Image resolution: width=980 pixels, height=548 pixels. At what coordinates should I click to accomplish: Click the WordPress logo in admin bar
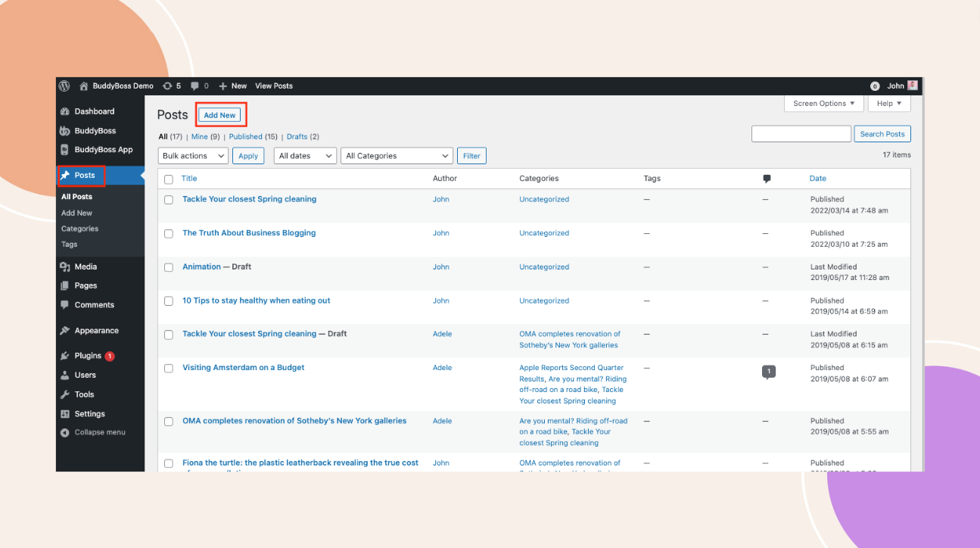coord(64,86)
